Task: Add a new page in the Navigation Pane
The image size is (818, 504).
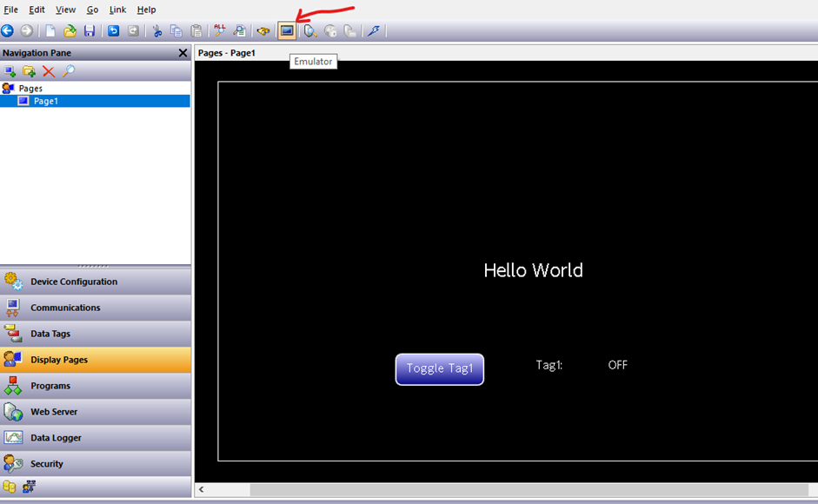Action: click(10, 71)
